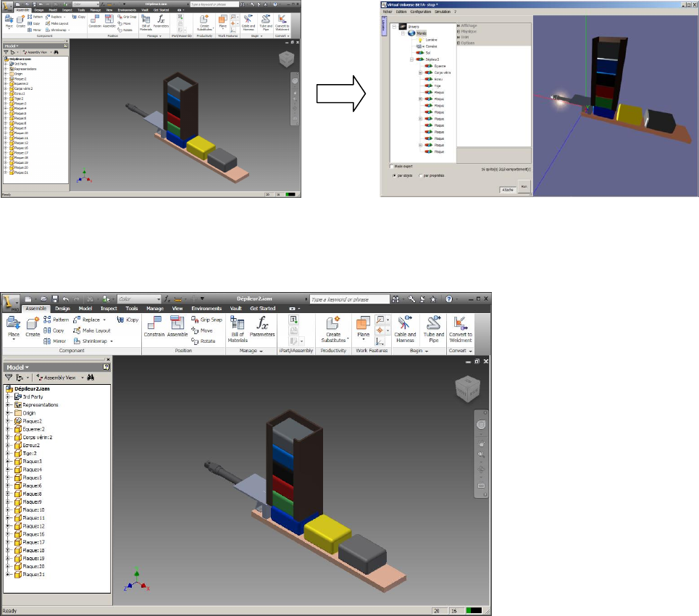Click the Librairie side tab in Virtual Universe

[x=383, y=25]
